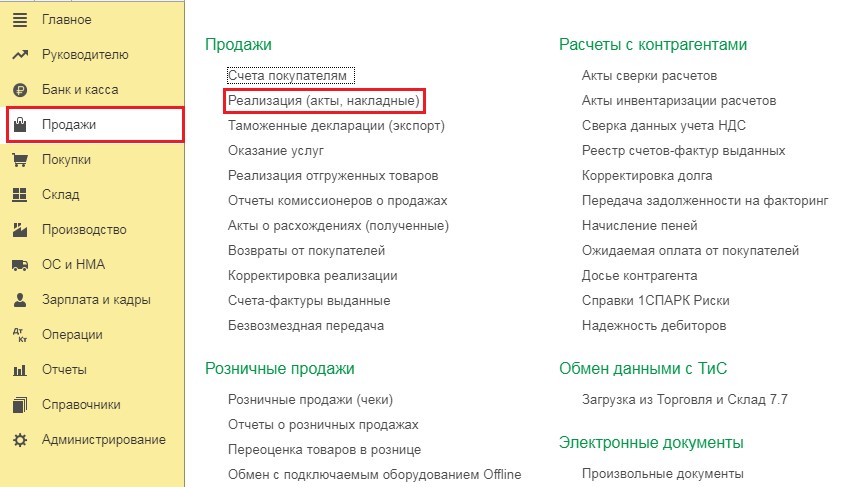Viewport: 865px width, 487px height.
Task: Open Передача задолженности на факторинг
Action: [705, 201]
